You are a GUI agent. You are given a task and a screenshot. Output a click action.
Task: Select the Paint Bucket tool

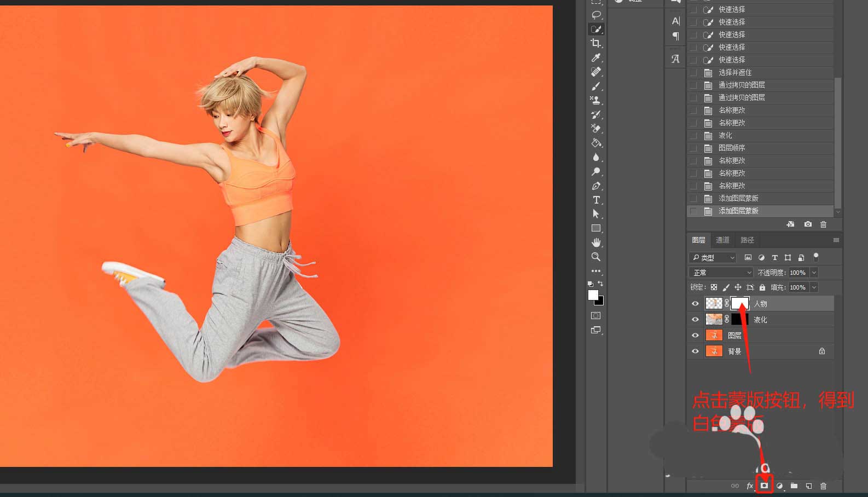[596, 143]
